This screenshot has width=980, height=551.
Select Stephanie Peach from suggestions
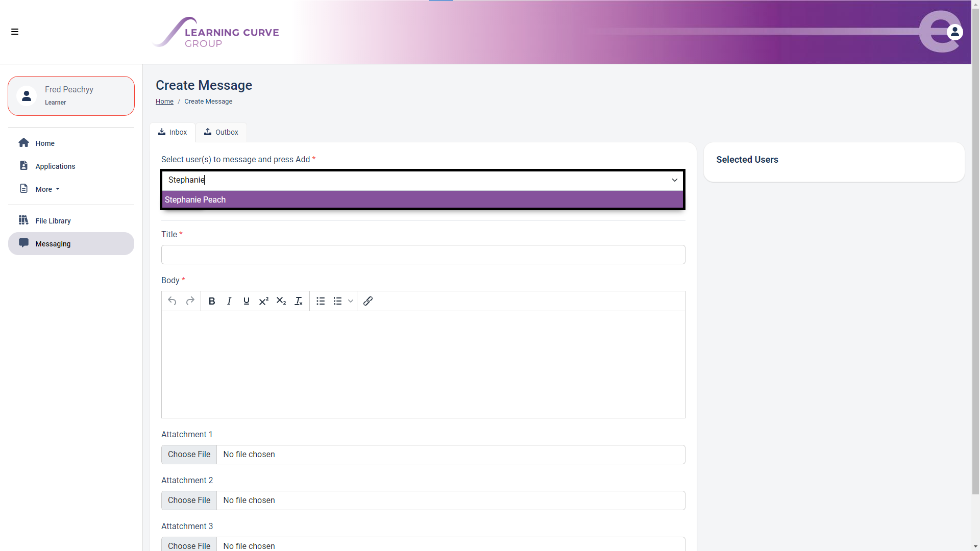423,199
